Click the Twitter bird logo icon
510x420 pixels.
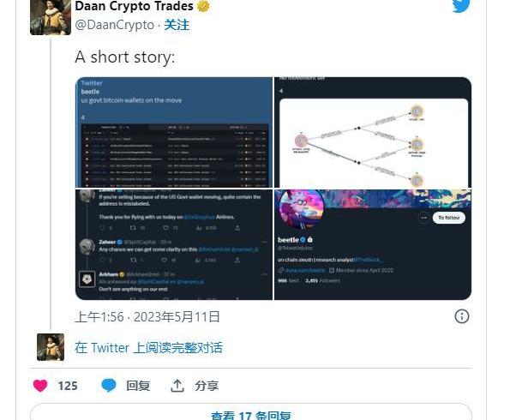point(461,5)
